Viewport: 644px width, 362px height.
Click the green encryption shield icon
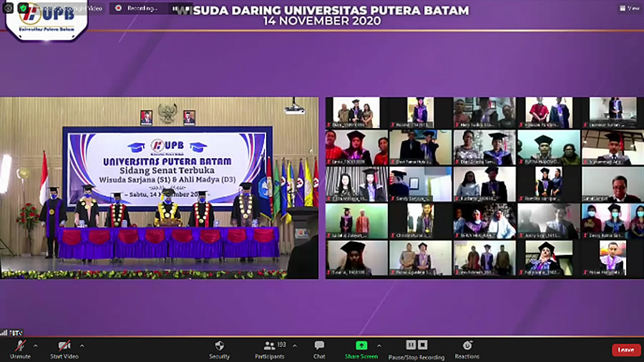[x=23, y=8]
